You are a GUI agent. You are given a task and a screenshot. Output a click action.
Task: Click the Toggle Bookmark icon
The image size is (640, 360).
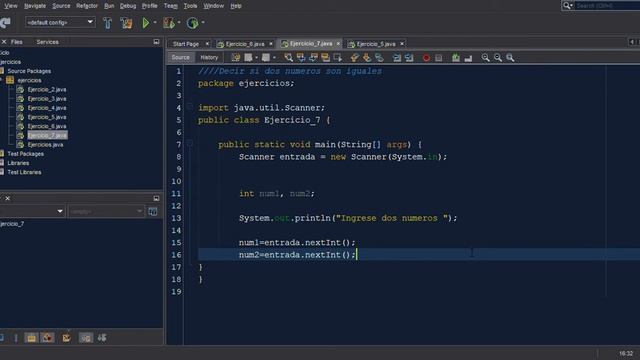coord(379,58)
